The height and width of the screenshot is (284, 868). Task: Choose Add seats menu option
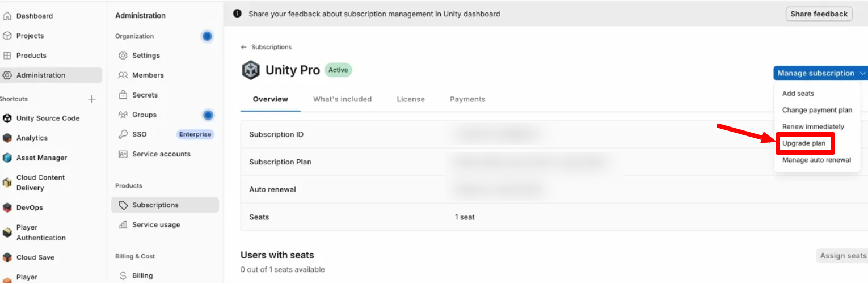(x=798, y=94)
